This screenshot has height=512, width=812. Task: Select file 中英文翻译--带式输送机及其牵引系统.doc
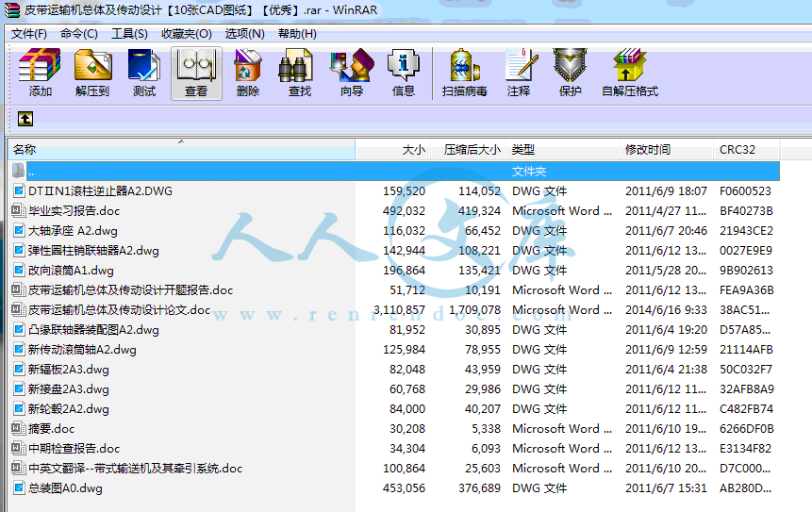[135, 469]
